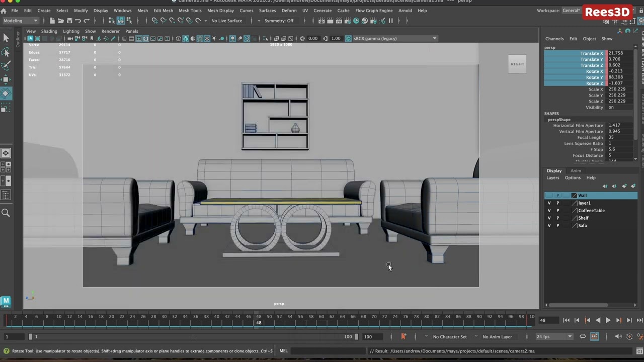This screenshot has height=362, width=644.
Task: Open the Arnold menu
Action: coord(405,11)
